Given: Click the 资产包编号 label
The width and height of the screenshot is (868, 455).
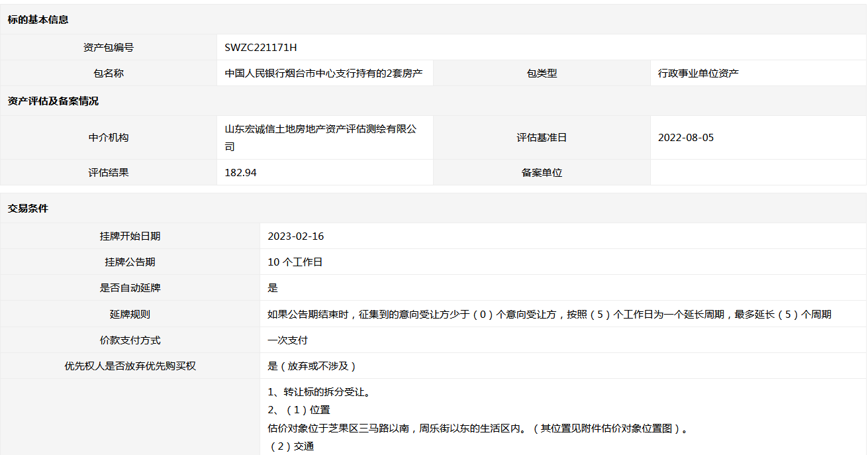Looking at the screenshot, I should point(109,48).
